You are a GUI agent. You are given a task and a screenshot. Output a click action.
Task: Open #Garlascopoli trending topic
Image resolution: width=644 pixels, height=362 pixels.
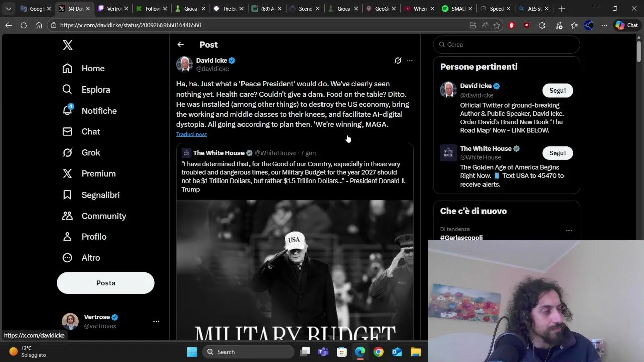point(461,237)
